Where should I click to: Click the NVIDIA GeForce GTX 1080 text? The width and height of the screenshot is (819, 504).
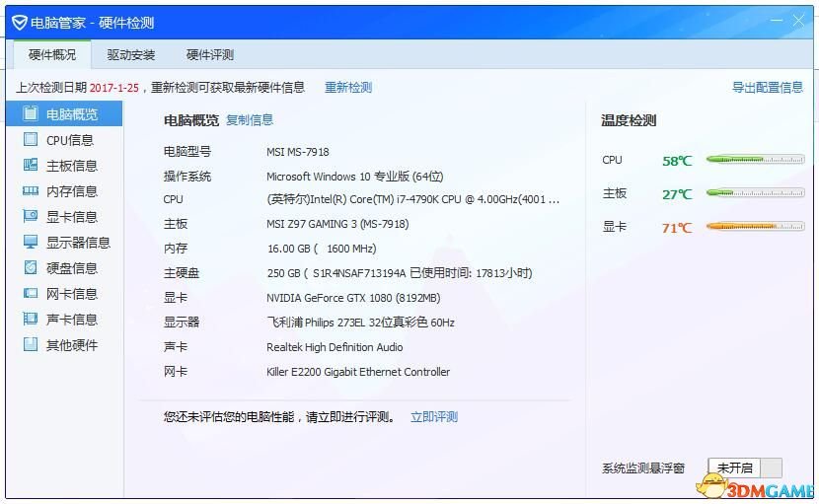[x=353, y=298]
